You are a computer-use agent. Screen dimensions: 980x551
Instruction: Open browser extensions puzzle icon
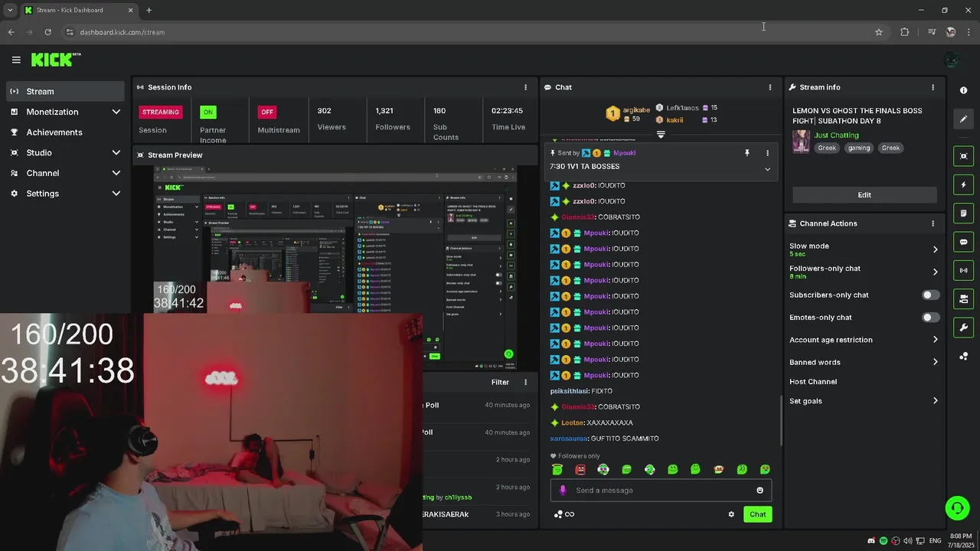(x=904, y=32)
